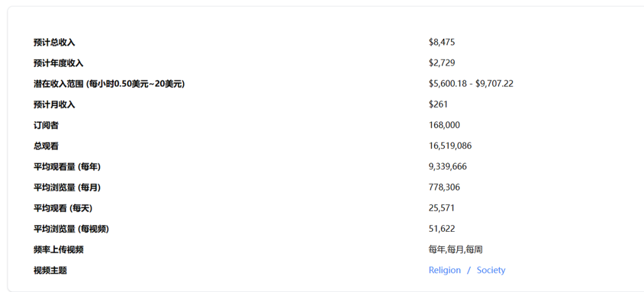644x292 pixels.
Task: Click the 预计总收入 label
Action: (54, 42)
